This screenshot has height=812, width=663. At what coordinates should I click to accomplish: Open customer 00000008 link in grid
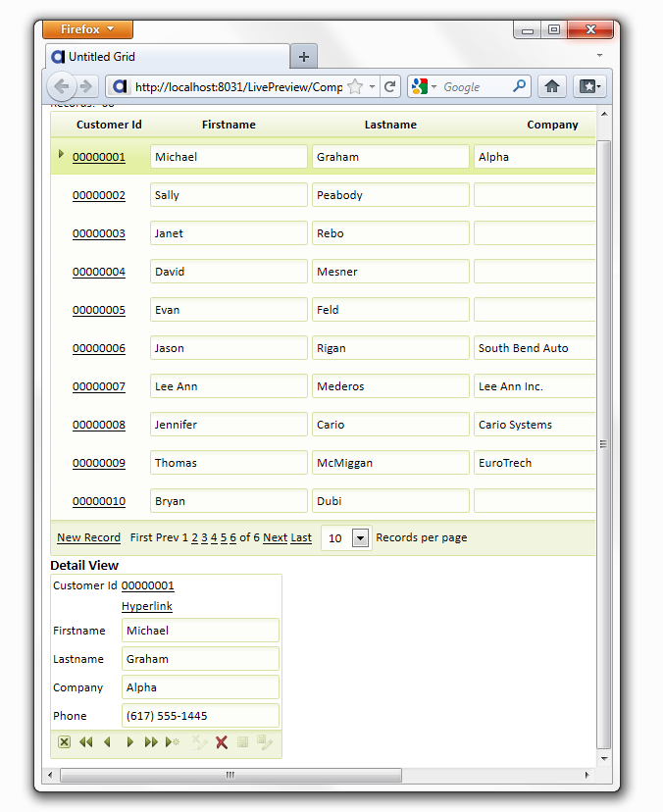pyautogui.click(x=99, y=425)
